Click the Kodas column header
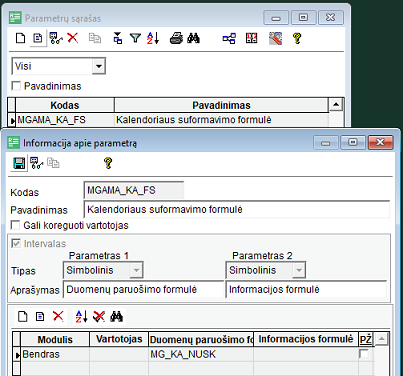This screenshot has width=403, height=376. coord(65,105)
